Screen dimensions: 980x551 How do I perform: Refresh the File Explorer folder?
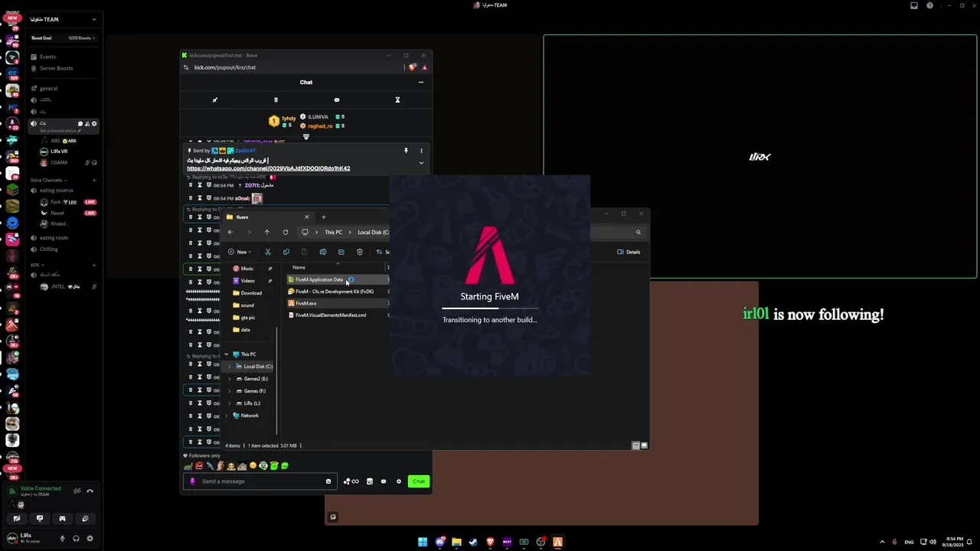286,233
